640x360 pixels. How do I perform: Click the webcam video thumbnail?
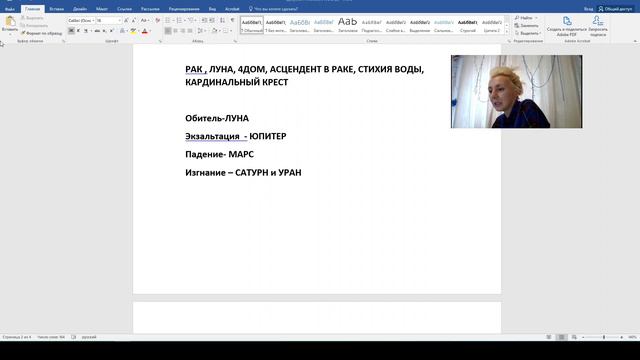pos(516,91)
